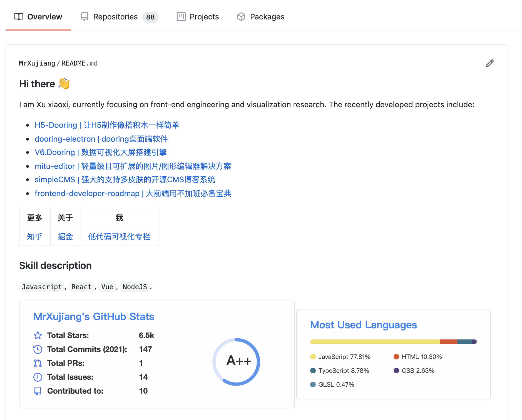Click the Total Commits clock icon
Image resolution: width=522 pixels, height=420 pixels.
point(38,349)
